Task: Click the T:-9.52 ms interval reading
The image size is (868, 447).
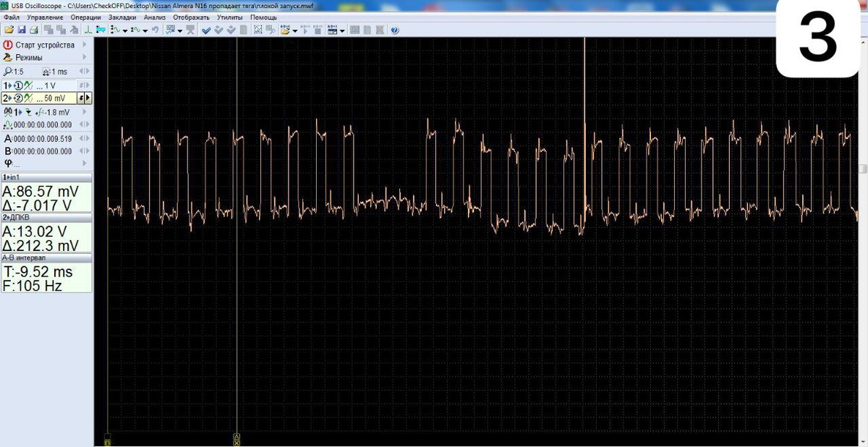Action: coord(38,272)
